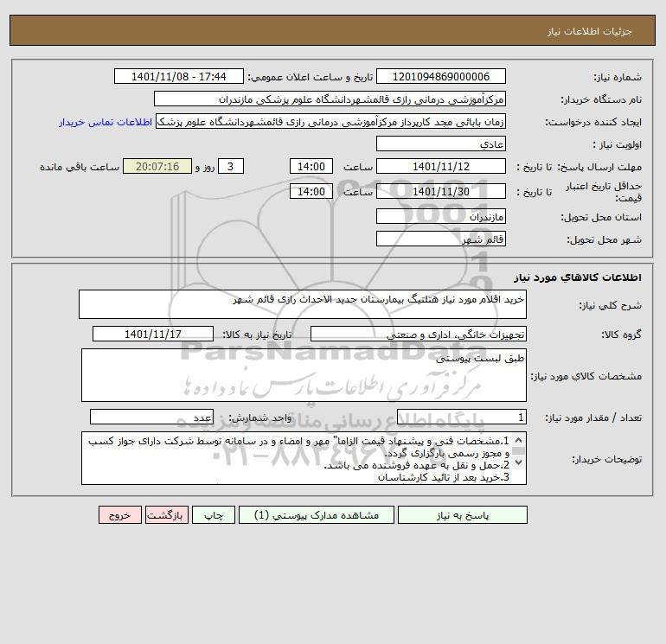Click the گروه کالا label
The width and height of the screenshot is (666, 644).
[621, 335]
